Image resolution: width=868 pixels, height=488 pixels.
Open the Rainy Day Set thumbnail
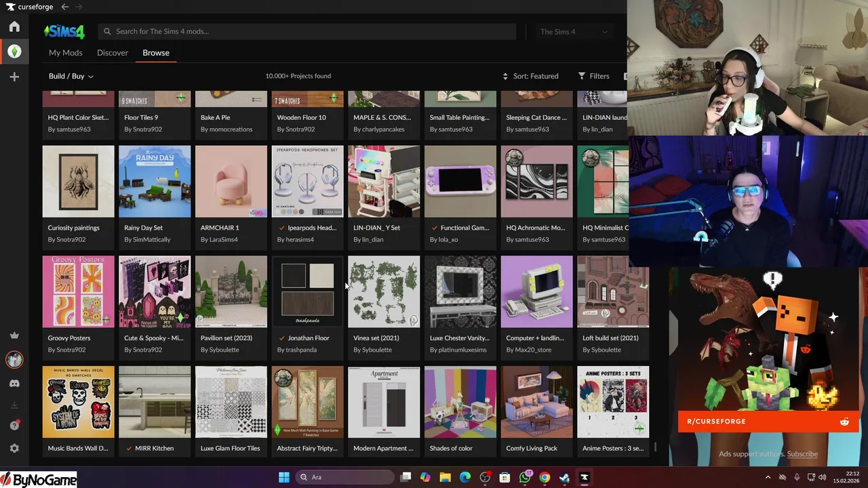(155, 182)
